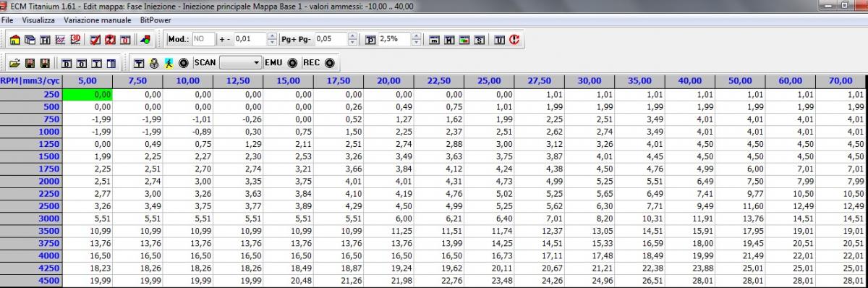The height and width of the screenshot is (288, 868).
Task: Open the Visualizza menu
Action: [38, 20]
